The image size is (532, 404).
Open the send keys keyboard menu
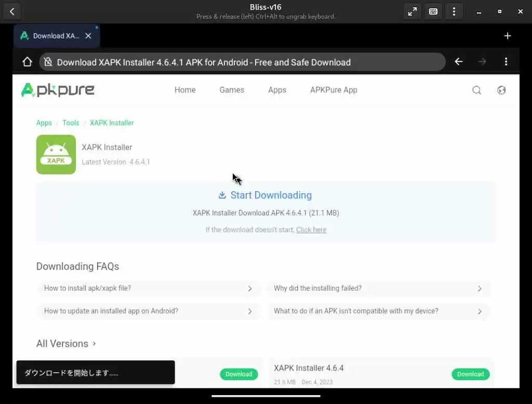coord(433,11)
